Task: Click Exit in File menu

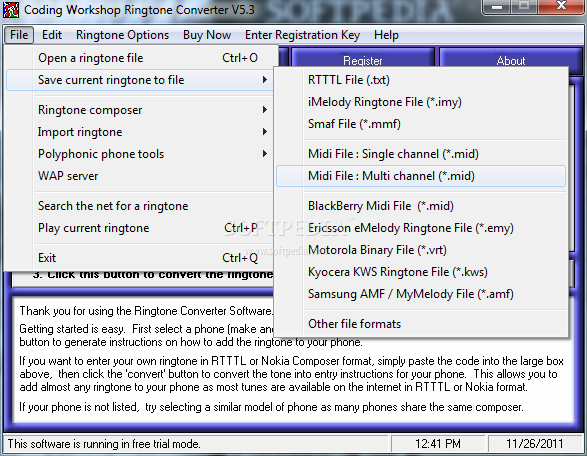Action: coord(141,258)
